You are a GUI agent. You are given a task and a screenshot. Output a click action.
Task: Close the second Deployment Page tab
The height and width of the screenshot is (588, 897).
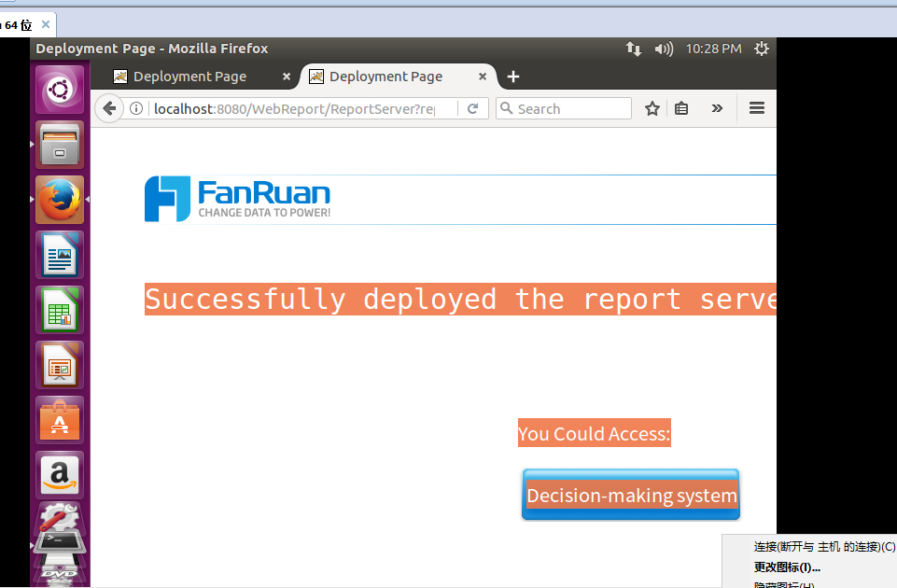click(x=483, y=77)
